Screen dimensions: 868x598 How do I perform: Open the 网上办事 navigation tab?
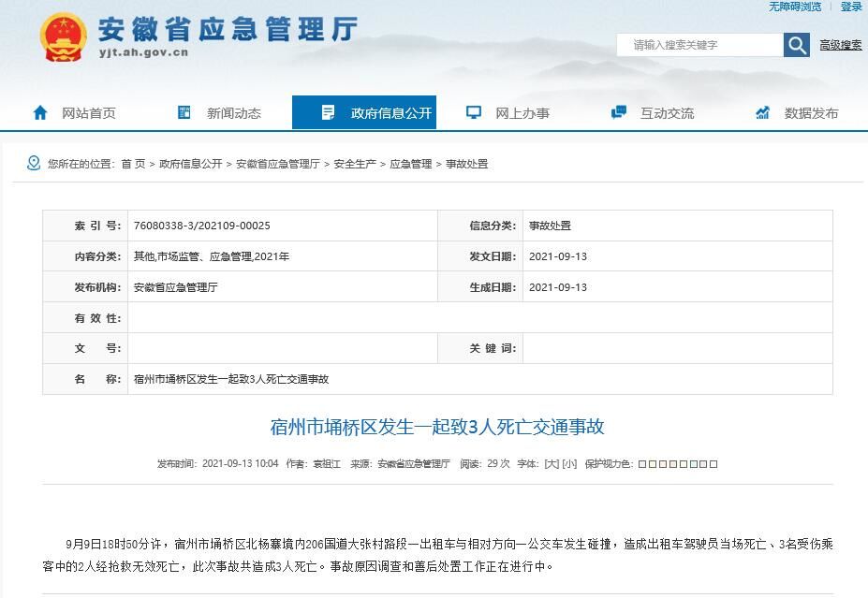coord(522,113)
